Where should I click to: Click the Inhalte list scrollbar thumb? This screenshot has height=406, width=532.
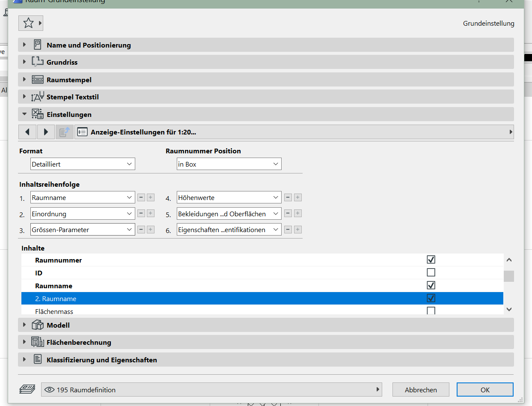[x=509, y=276]
